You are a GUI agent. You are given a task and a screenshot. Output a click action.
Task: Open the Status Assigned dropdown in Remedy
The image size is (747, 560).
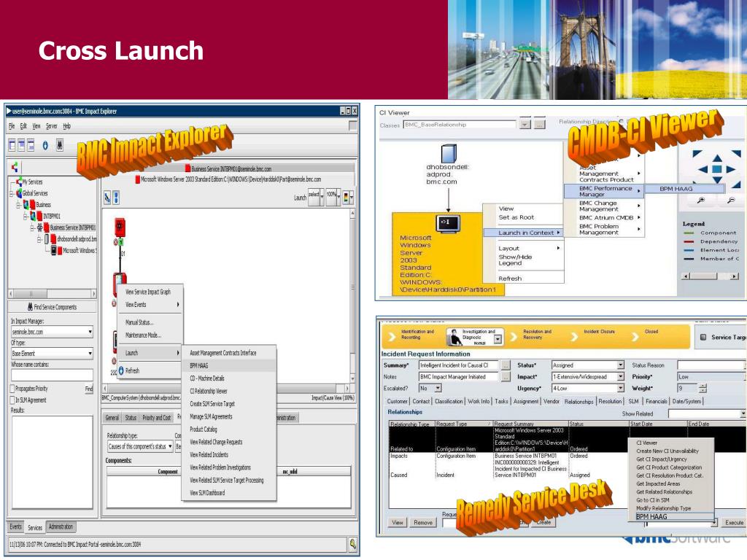pos(620,365)
